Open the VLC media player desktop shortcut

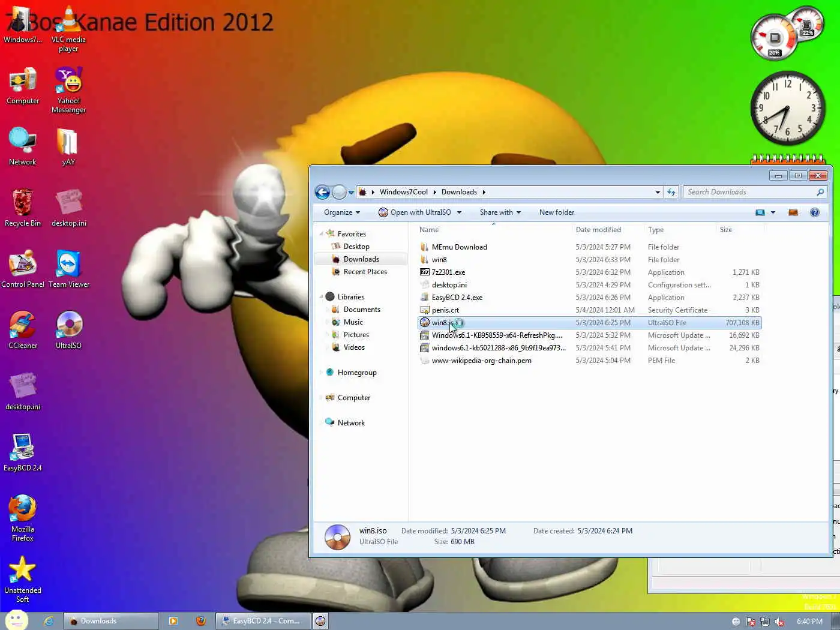68,29
